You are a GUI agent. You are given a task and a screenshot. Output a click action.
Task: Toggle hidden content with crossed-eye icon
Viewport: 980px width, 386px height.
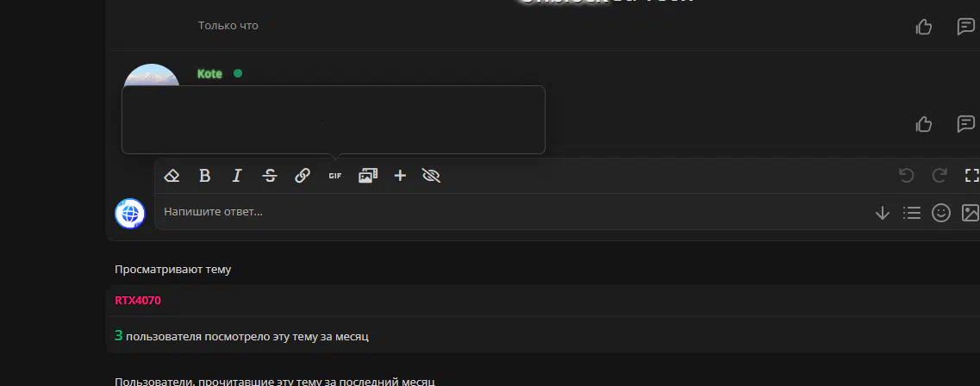point(431,176)
